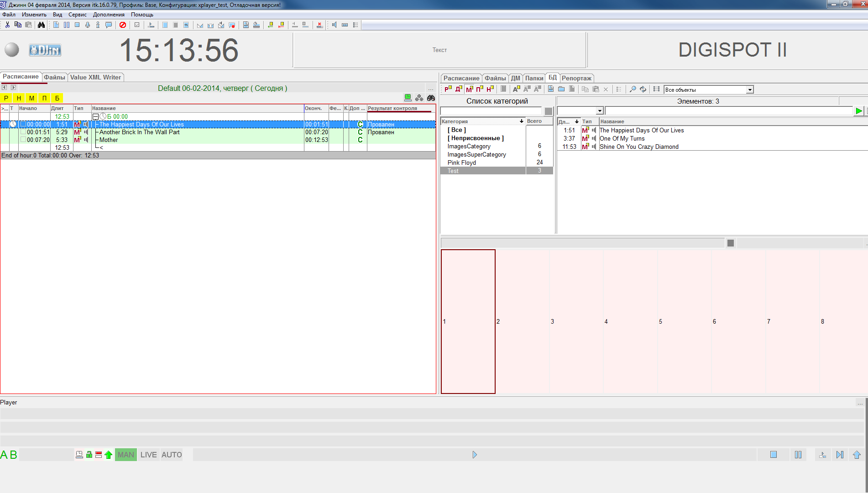Tick checkbox for the 00:00:00 schedule row
Image resolution: width=868 pixels, height=493 pixels.
23,124
